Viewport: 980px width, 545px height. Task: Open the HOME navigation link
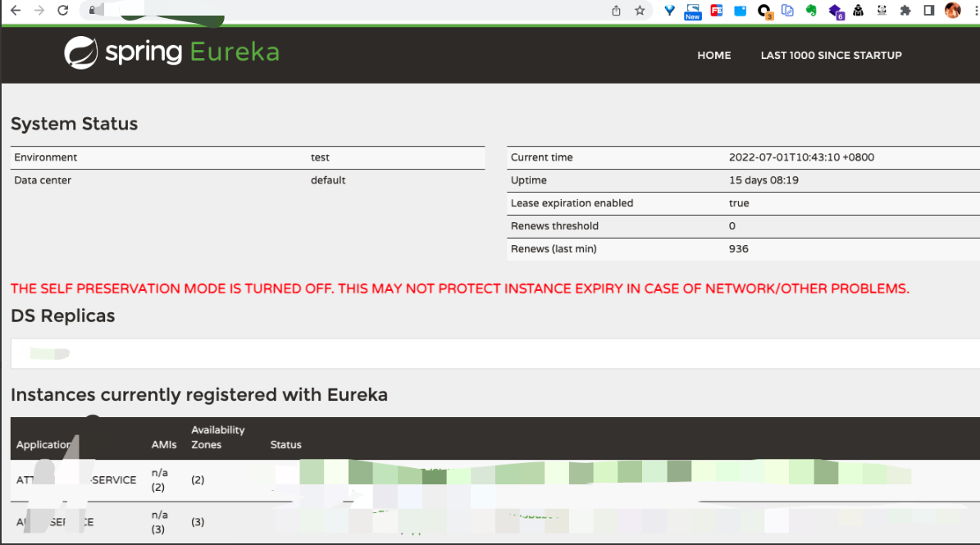pos(713,55)
